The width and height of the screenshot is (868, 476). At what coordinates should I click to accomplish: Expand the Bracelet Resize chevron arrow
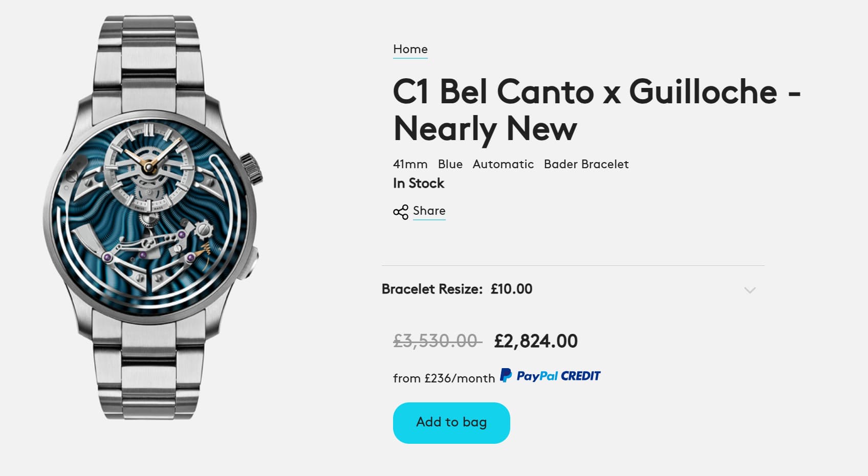750,290
